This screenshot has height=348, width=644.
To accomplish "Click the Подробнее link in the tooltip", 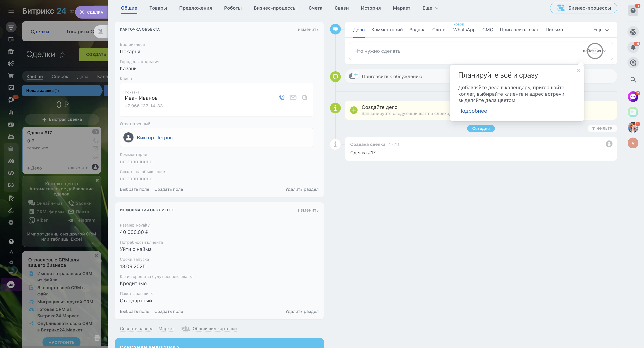I will (x=472, y=111).
